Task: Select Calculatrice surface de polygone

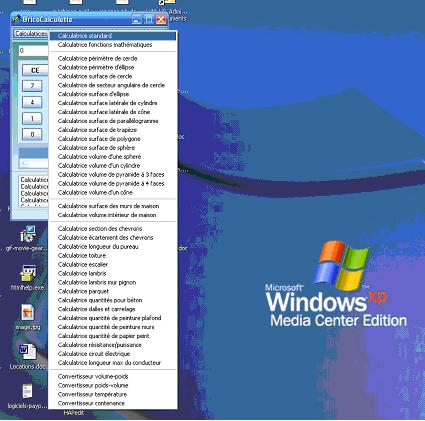Action: [x=113, y=139]
